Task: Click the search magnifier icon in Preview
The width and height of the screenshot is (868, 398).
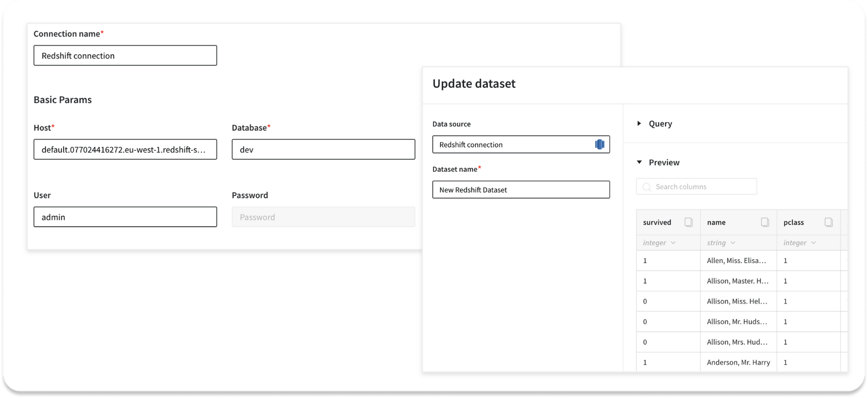Action: coord(647,187)
